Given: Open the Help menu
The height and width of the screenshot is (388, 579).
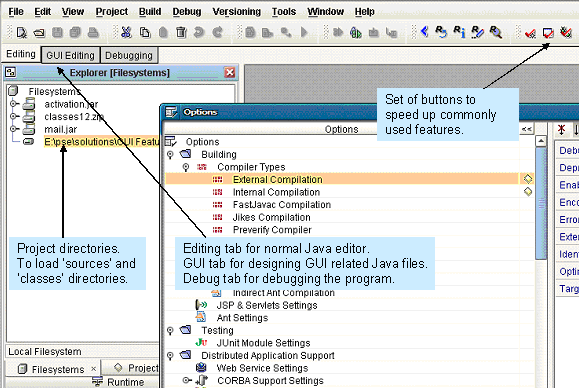Looking at the screenshot, I should (364, 12).
